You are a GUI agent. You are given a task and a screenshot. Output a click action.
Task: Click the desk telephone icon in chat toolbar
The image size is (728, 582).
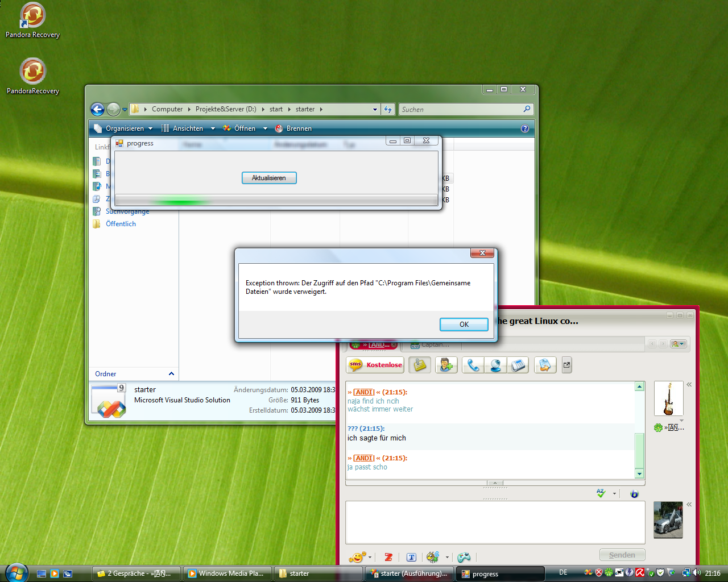coord(518,365)
